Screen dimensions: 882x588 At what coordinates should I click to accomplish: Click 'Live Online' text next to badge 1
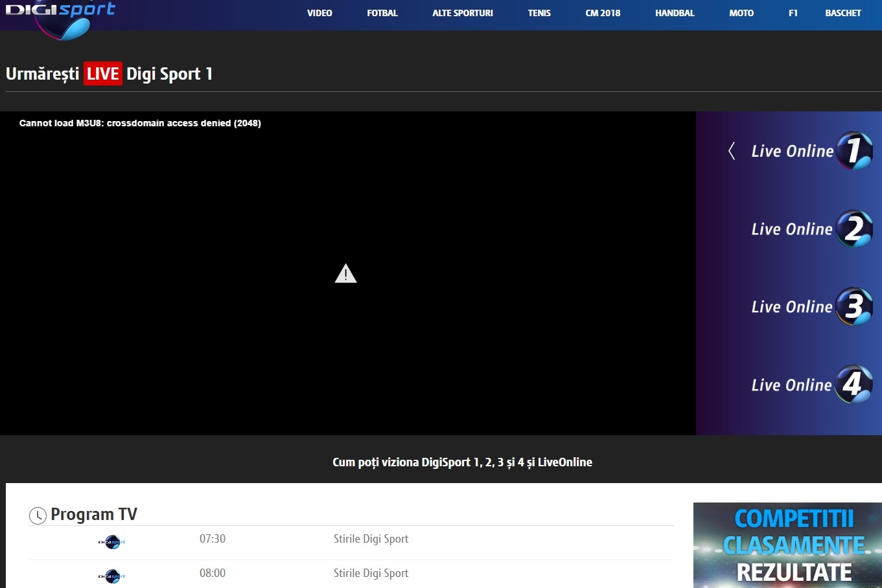[792, 151]
